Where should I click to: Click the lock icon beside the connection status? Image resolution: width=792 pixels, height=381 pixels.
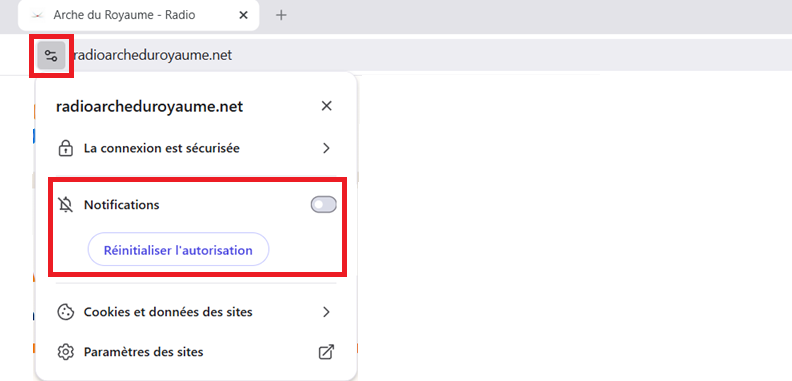[66, 149]
